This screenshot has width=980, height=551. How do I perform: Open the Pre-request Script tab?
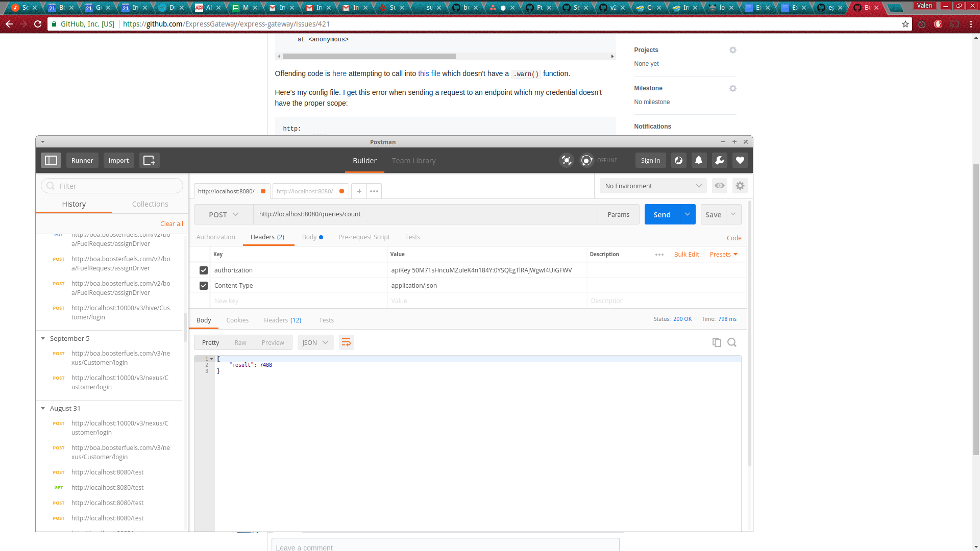(364, 237)
